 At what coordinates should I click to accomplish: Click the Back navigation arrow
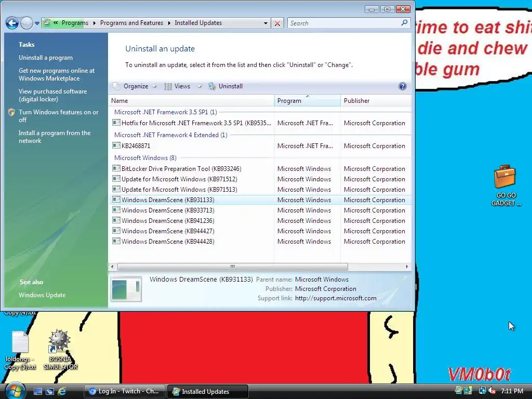click(x=12, y=23)
